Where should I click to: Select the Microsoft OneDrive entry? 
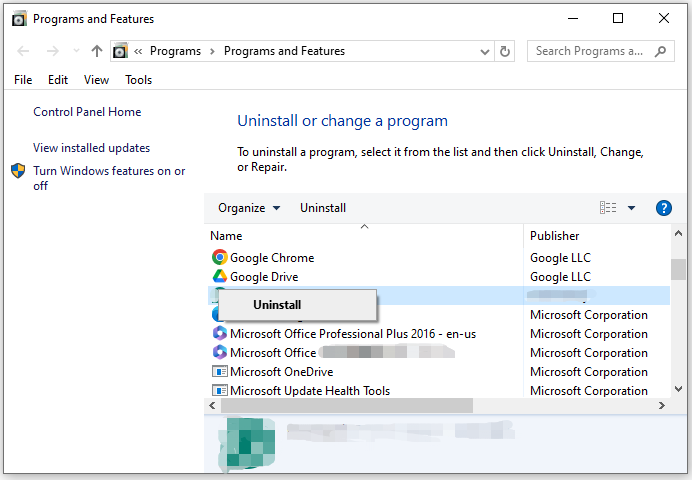coord(281,372)
